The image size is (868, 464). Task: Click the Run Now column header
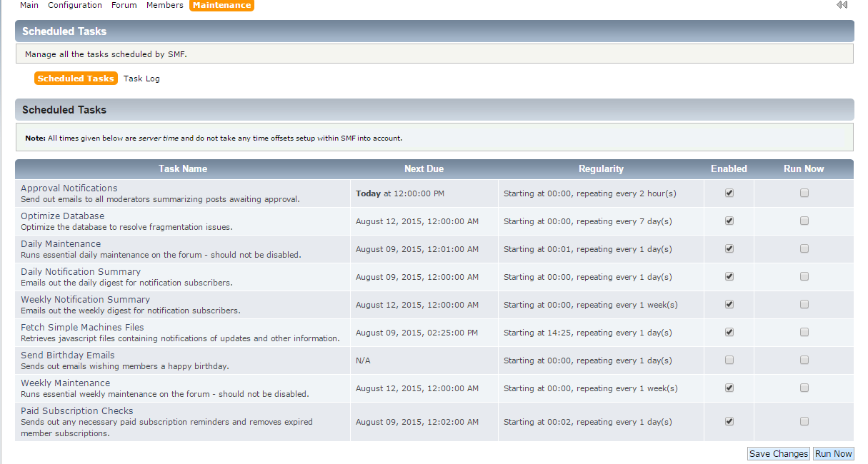804,169
